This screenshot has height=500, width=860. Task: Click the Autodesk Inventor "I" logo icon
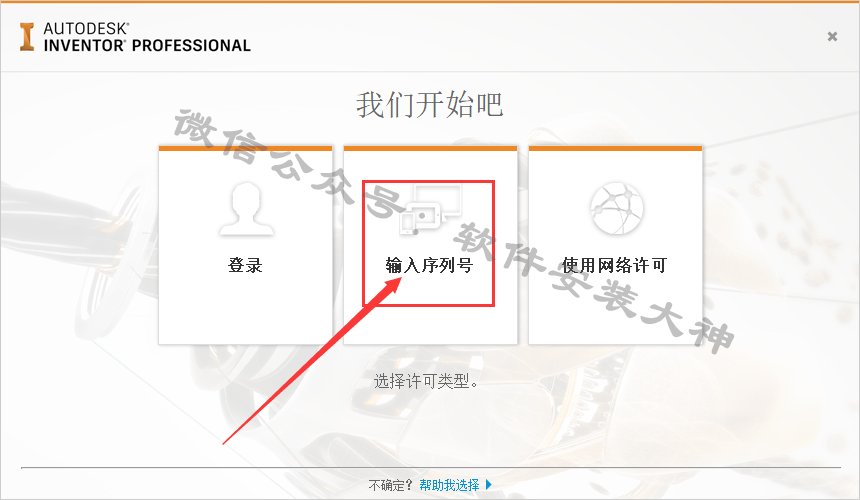click(27, 37)
